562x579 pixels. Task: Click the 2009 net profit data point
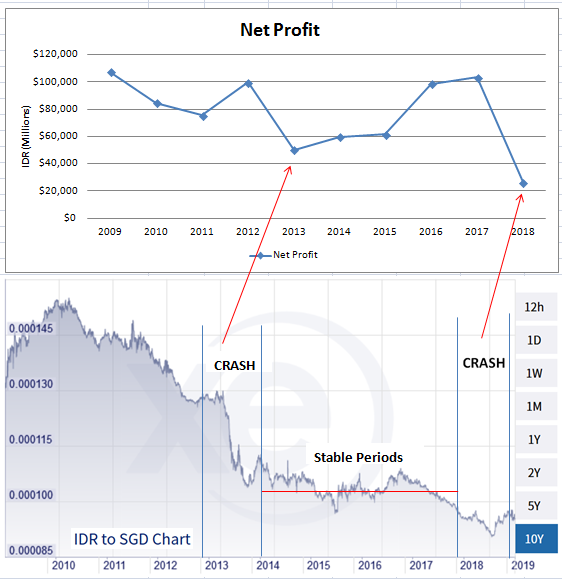point(112,73)
